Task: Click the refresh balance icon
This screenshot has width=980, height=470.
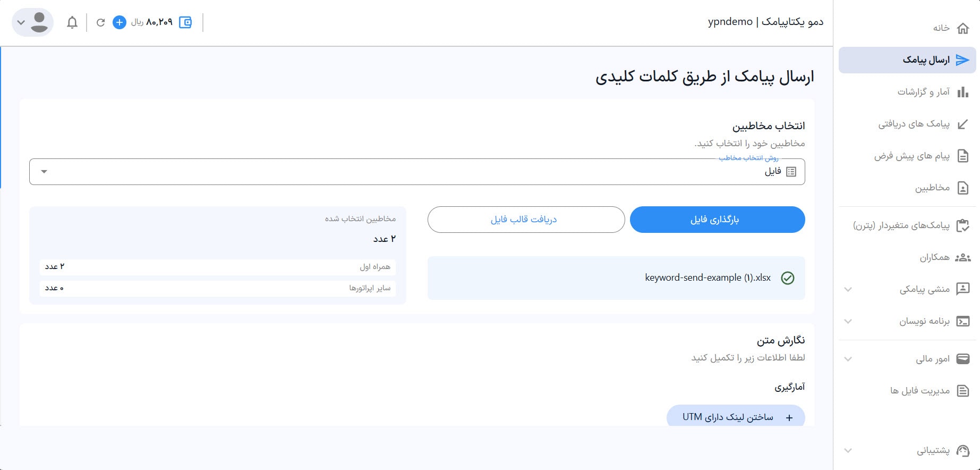Action: (x=100, y=22)
